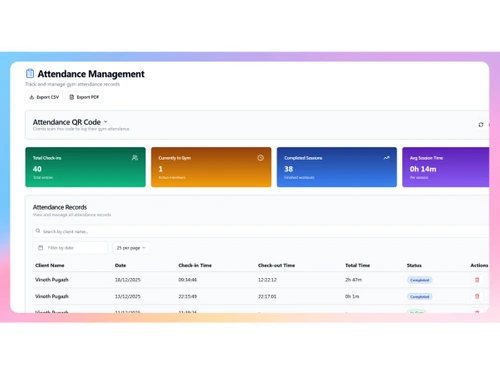Open the 25 per page dropdown
500x375 pixels.
pos(131,248)
